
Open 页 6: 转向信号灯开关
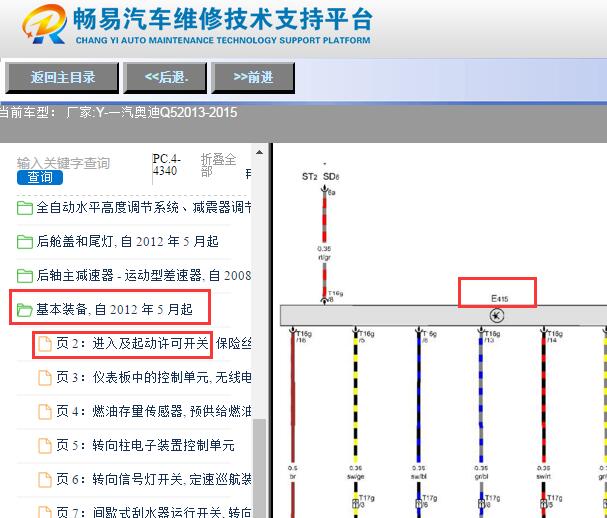click(154, 479)
